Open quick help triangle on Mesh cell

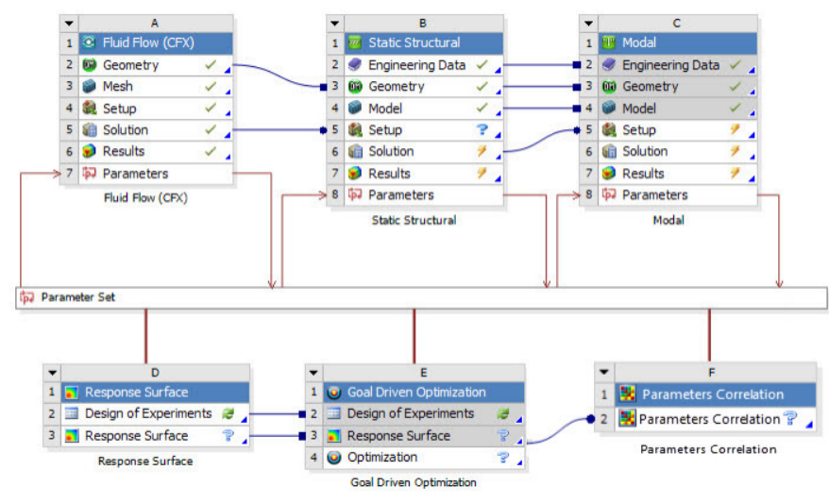coord(228,92)
